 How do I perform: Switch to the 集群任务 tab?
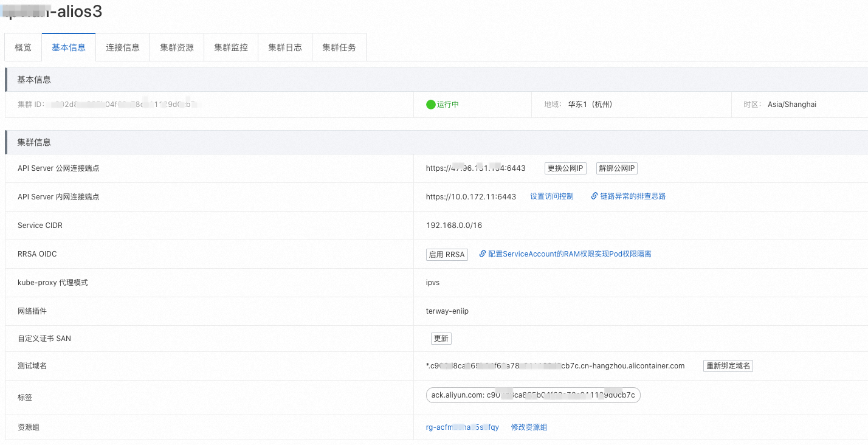339,47
